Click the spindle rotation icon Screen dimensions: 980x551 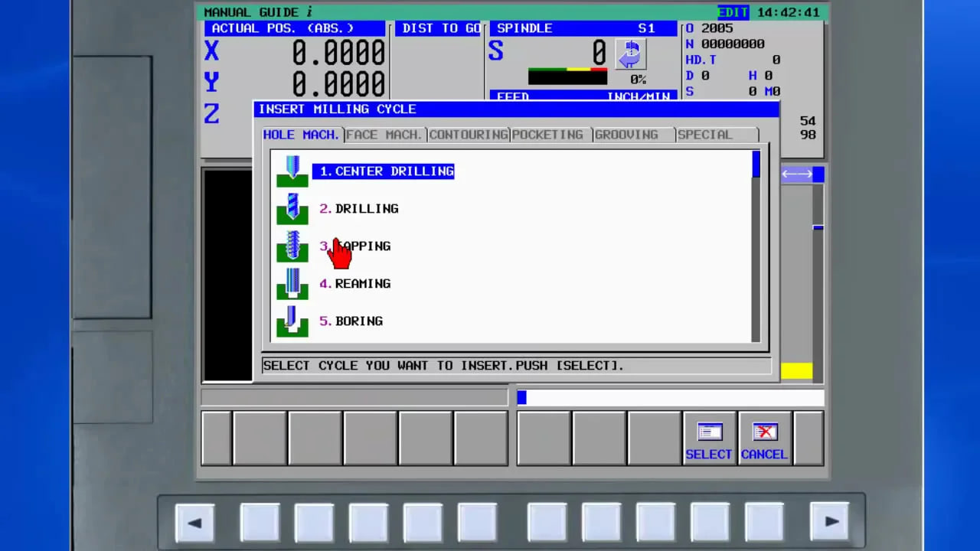(631, 54)
